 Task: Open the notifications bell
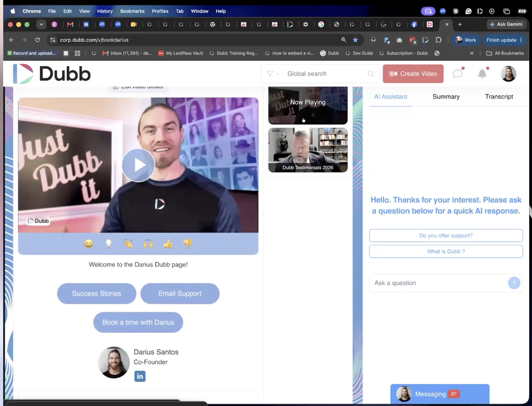[x=482, y=73]
